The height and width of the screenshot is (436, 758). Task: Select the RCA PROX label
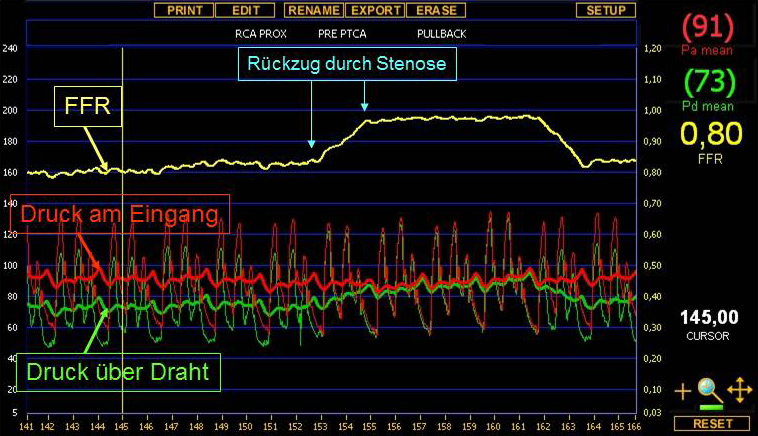click(x=260, y=34)
